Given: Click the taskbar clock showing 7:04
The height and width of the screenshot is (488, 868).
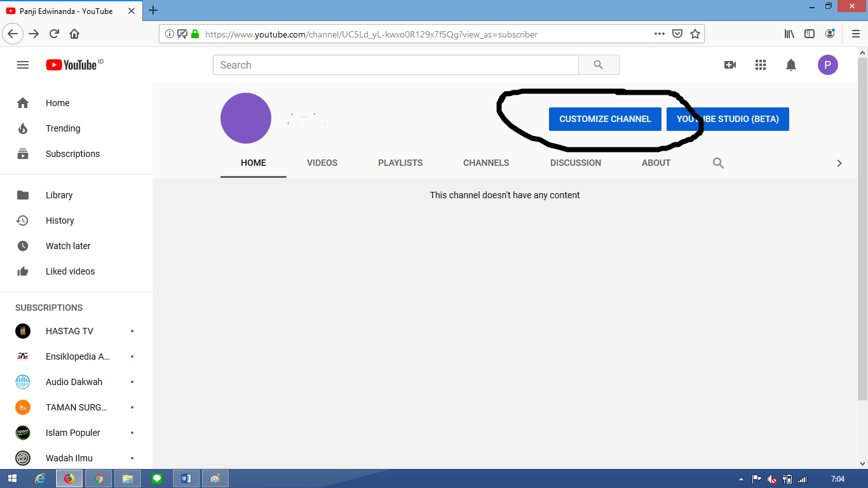Looking at the screenshot, I should click(837, 479).
